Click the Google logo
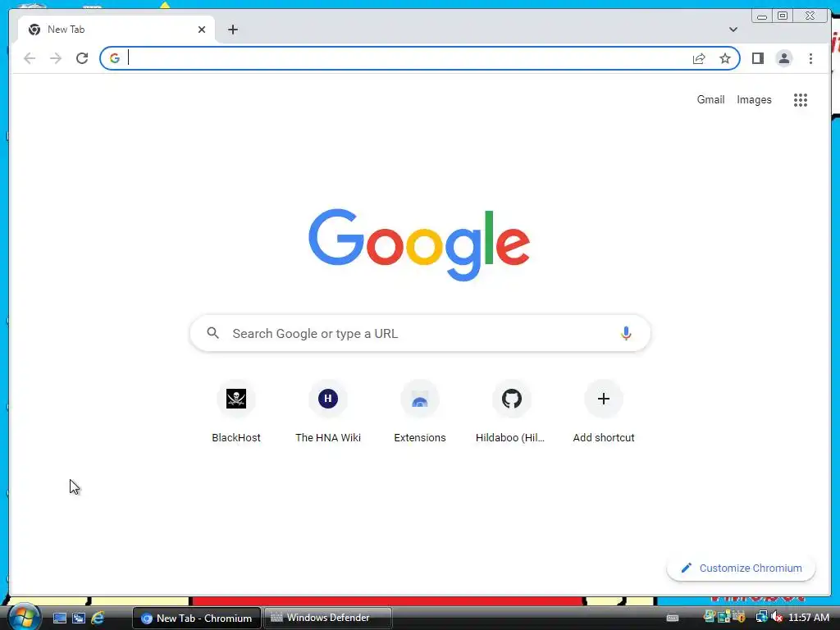840x630 pixels. 419,244
